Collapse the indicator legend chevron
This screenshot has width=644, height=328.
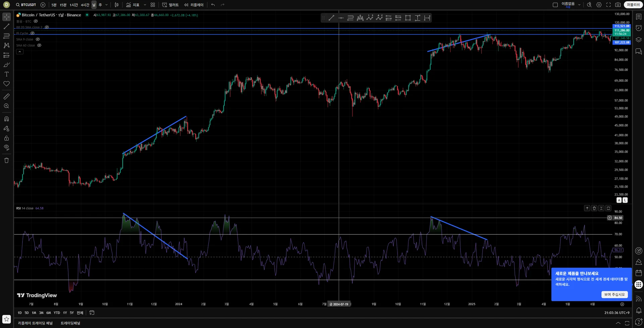20,52
